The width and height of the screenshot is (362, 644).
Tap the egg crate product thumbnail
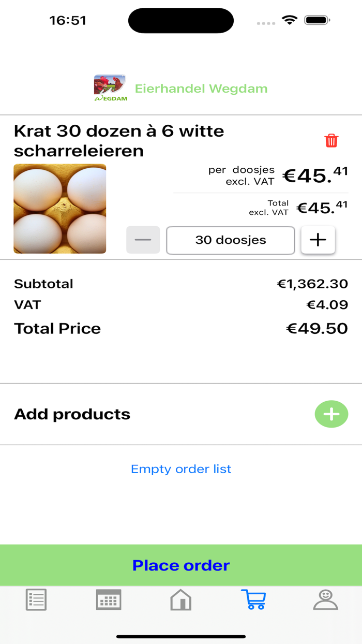coord(59,208)
